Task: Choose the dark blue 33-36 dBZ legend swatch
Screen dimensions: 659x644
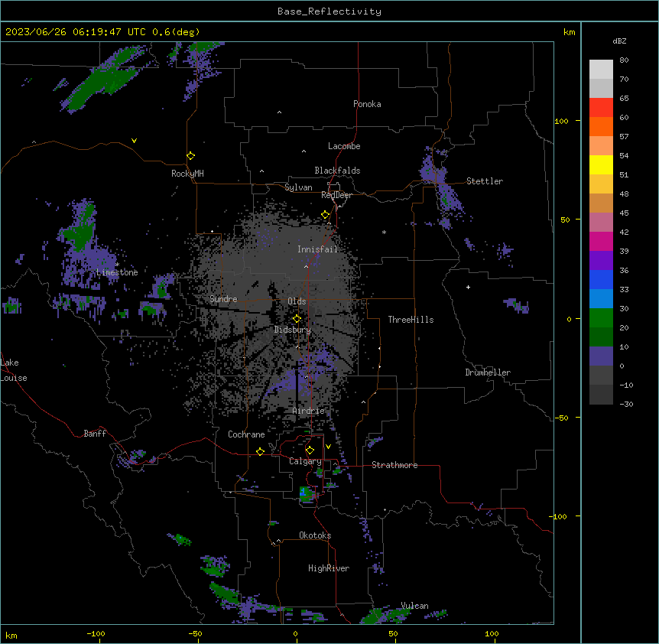Action: [x=601, y=279]
